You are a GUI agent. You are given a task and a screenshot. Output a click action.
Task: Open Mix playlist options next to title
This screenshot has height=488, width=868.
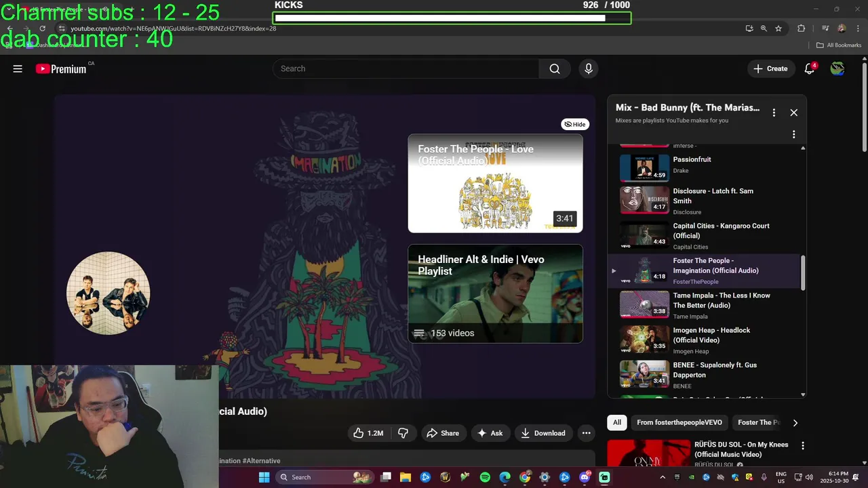(x=774, y=113)
